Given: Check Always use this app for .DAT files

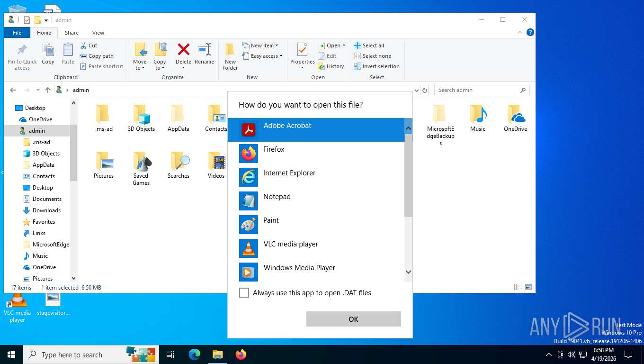Looking at the screenshot, I should coord(244,293).
